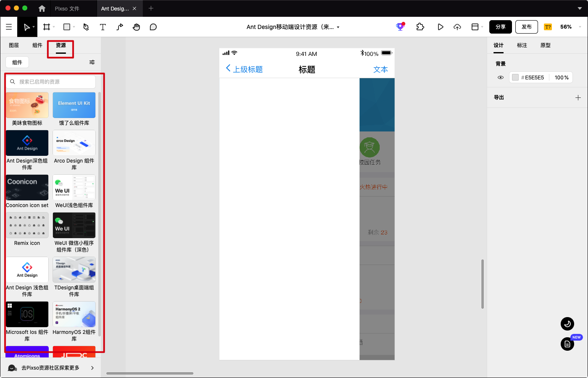
Task: Click the canvas vertical scrollbar
Action: tap(483, 284)
